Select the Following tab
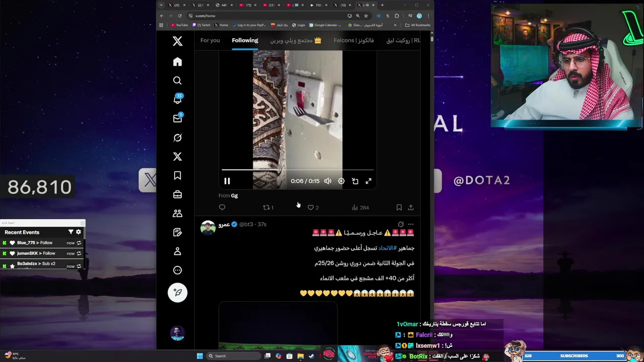 [245, 40]
